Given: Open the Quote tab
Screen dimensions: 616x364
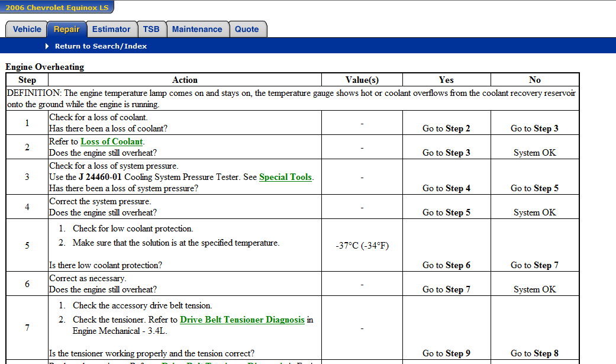Looking at the screenshot, I should click(247, 30).
